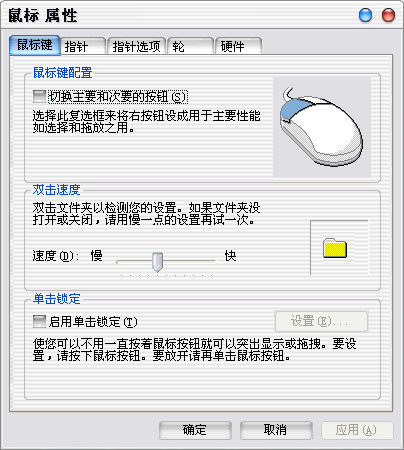Switch to the 指针 tab
This screenshot has width=404, height=450.
pyautogui.click(x=83, y=46)
